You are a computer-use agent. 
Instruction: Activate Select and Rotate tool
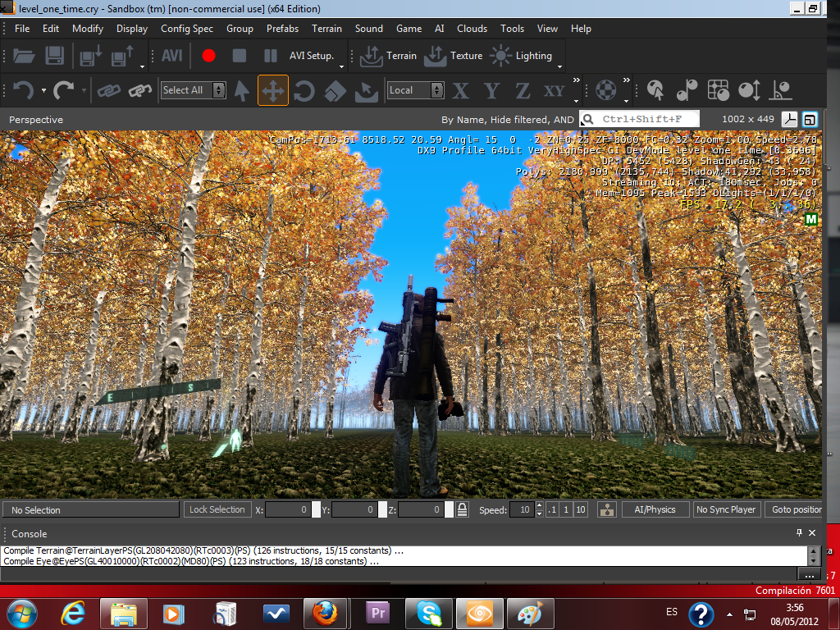point(304,90)
